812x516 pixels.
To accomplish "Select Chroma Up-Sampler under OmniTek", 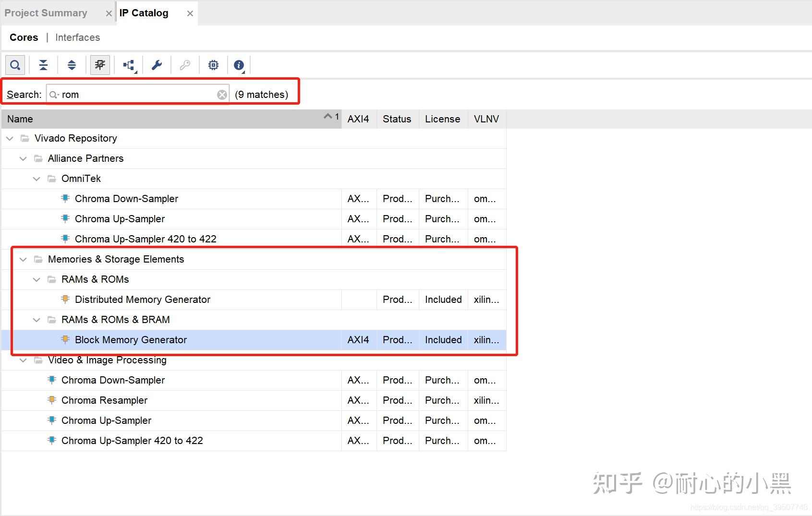I will tap(120, 219).
